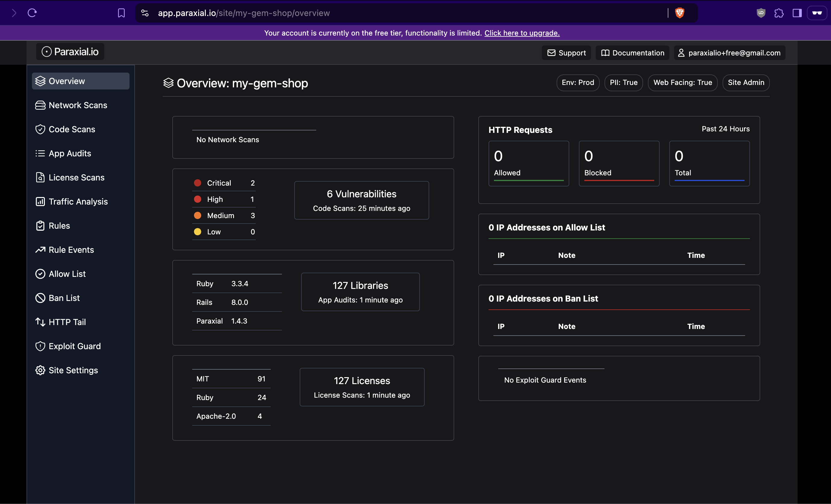This screenshot has width=831, height=504.
Task: Click the Rule Events trend icon
Action: [x=40, y=250]
